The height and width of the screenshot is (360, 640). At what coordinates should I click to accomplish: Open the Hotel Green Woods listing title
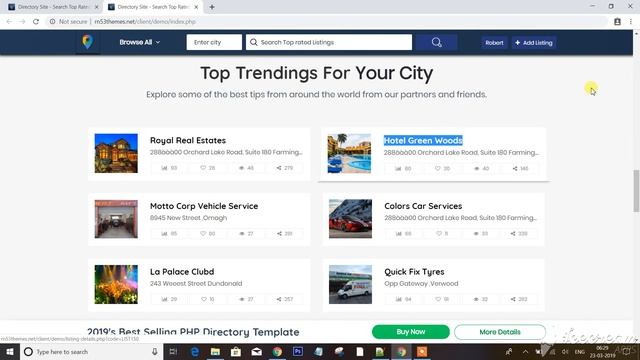point(423,140)
